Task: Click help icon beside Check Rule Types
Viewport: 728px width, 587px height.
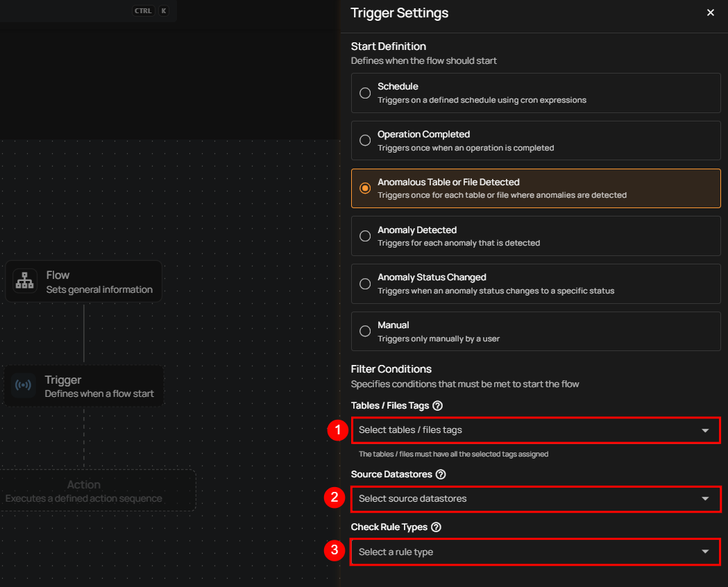Action: coord(436,527)
